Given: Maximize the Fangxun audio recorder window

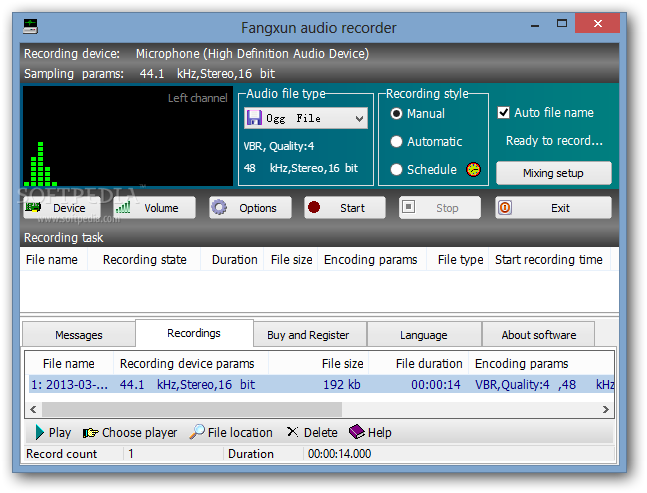Looking at the screenshot, I should tap(562, 24).
